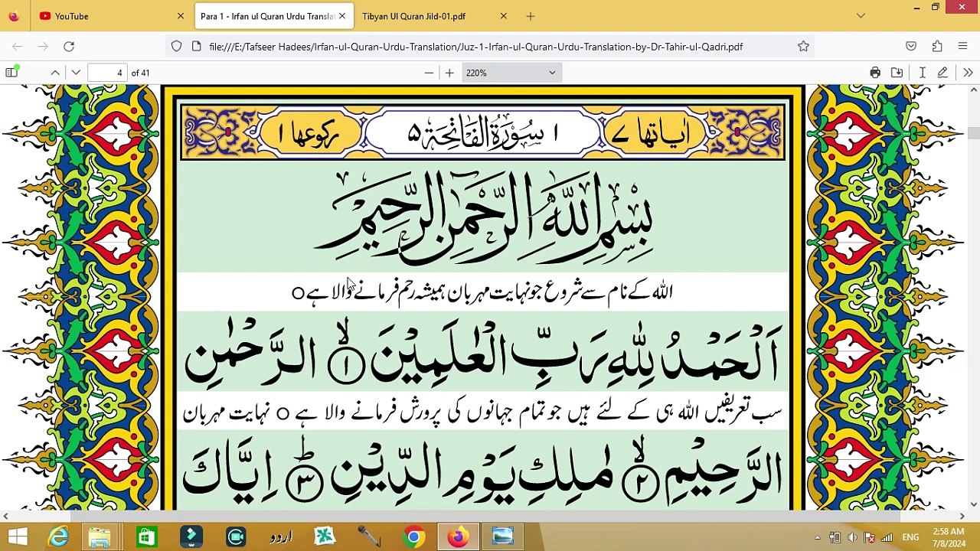Open the teal star app in taskbar
The height and width of the screenshot is (551, 980).
pos(325,537)
